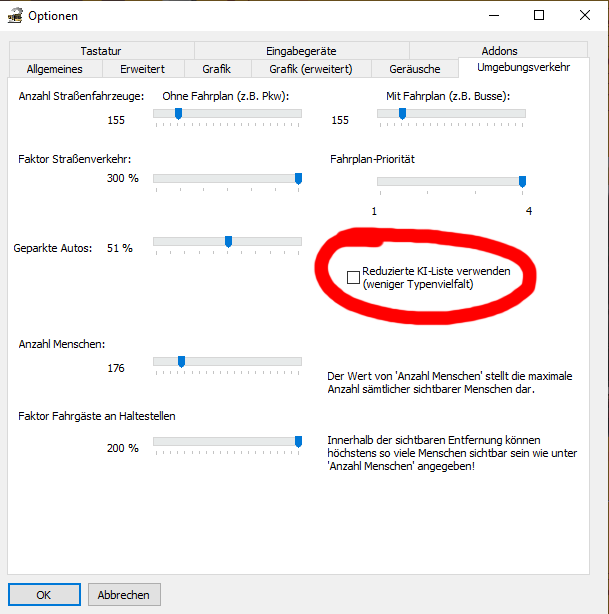Click the Faktor Fahrgäste an Haltestellen slider thumb
The width and height of the screenshot is (609, 614).
pos(298,442)
